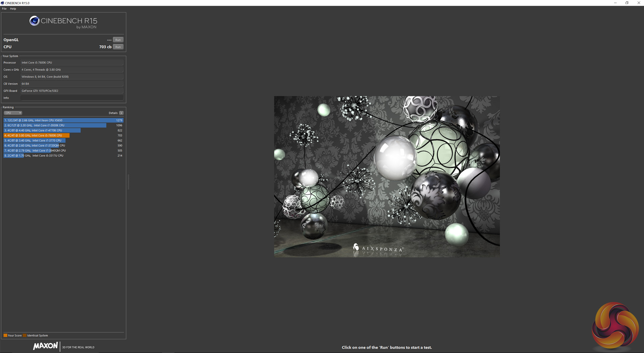Select the Core i7-4770K ranking entry

[63, 131]
